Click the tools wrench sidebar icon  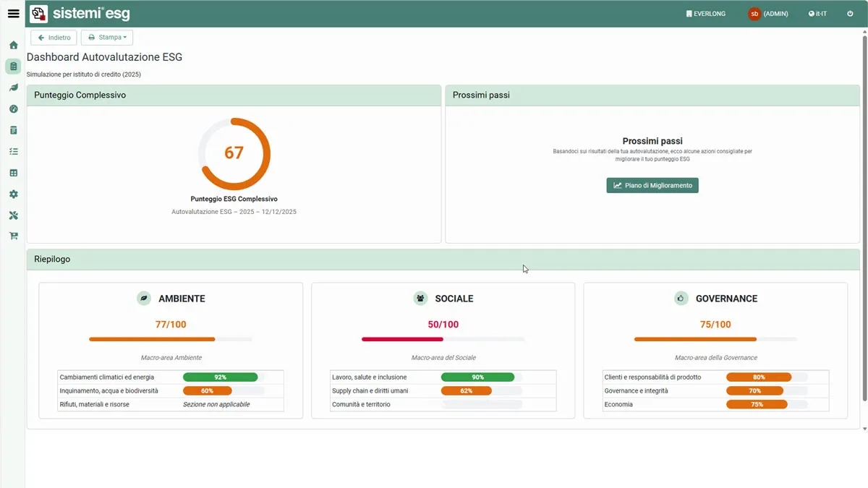pos(13,215)
